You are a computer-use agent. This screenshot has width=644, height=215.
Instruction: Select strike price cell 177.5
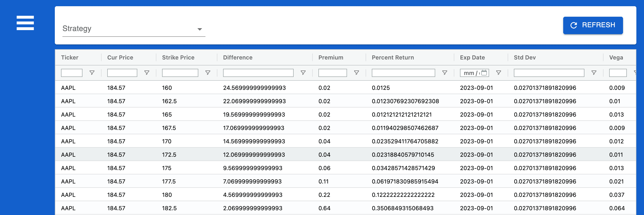(169, 181)
